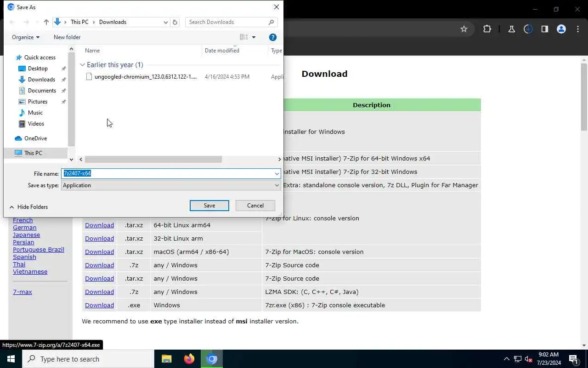
Task: Go back in Save As dialog
Action: [12, 22]
